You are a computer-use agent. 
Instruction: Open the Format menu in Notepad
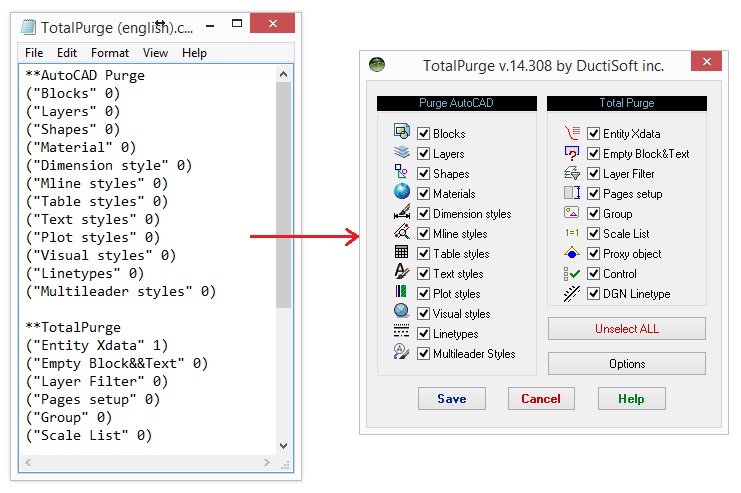(110, 53)
